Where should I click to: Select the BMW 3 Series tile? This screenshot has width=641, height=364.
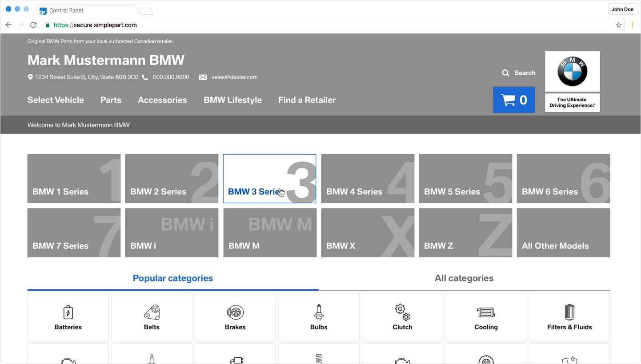click(x=269, y=179)
